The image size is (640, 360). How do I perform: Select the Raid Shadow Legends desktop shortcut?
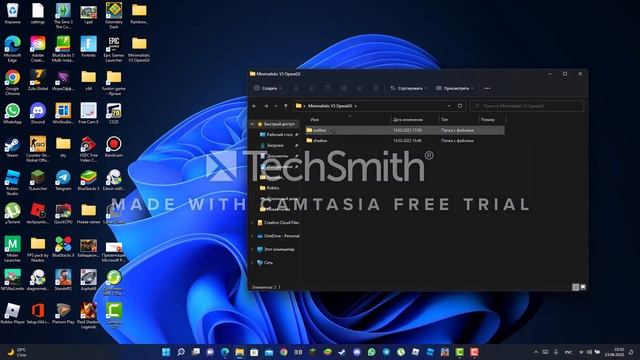coord(88,316)
